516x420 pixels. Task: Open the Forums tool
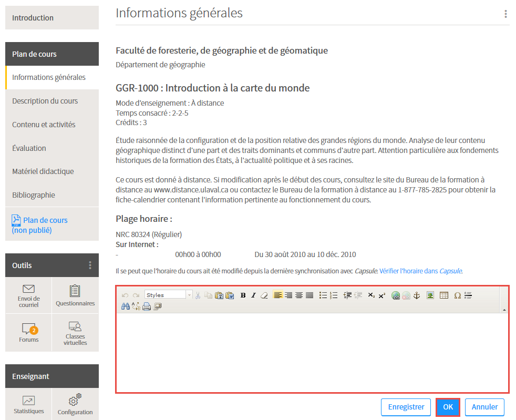pos(28,332)
